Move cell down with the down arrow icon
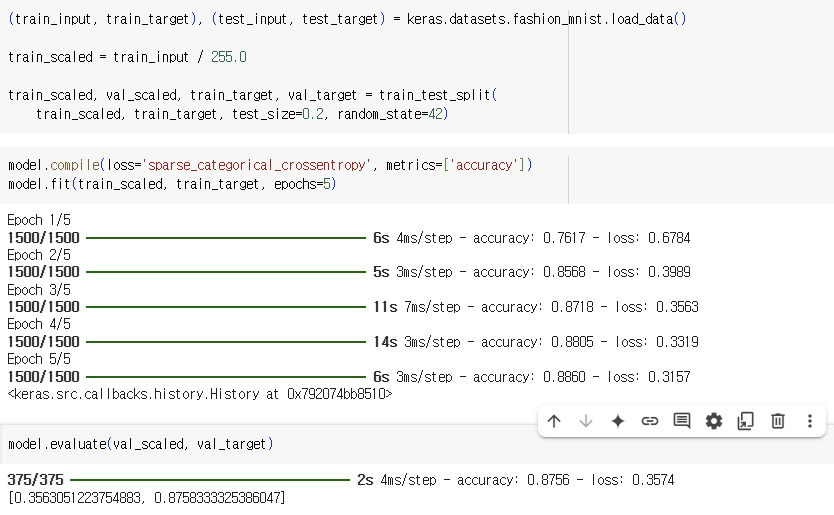Screen dimensions: 834x515 pos(586,421)
